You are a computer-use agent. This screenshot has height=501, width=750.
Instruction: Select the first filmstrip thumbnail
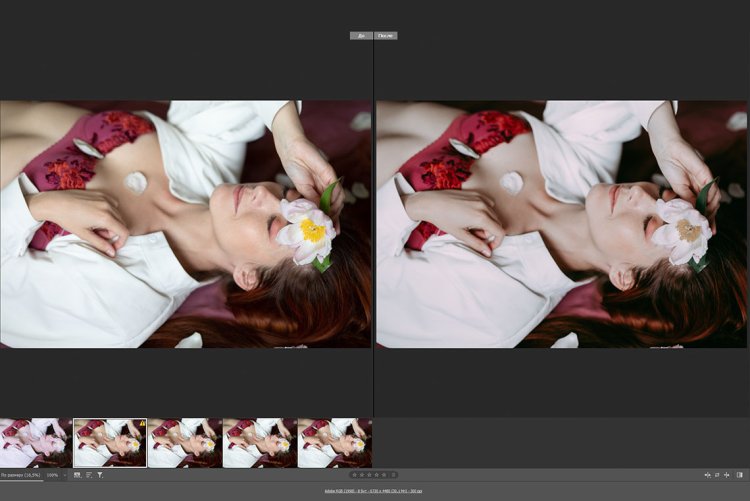click(x=35, y=443)
